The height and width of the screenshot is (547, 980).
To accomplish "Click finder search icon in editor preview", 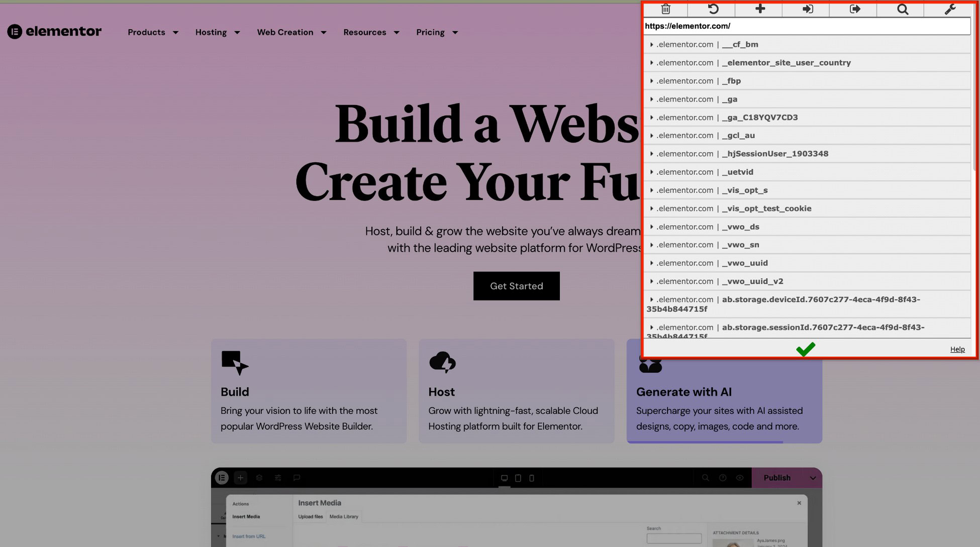I will click(x=706, y=478).
